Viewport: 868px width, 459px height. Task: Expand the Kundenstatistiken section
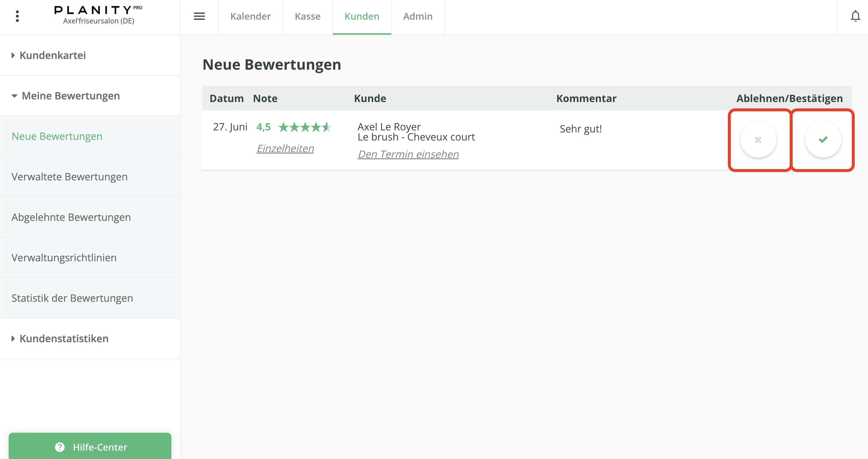pos(64,338)
